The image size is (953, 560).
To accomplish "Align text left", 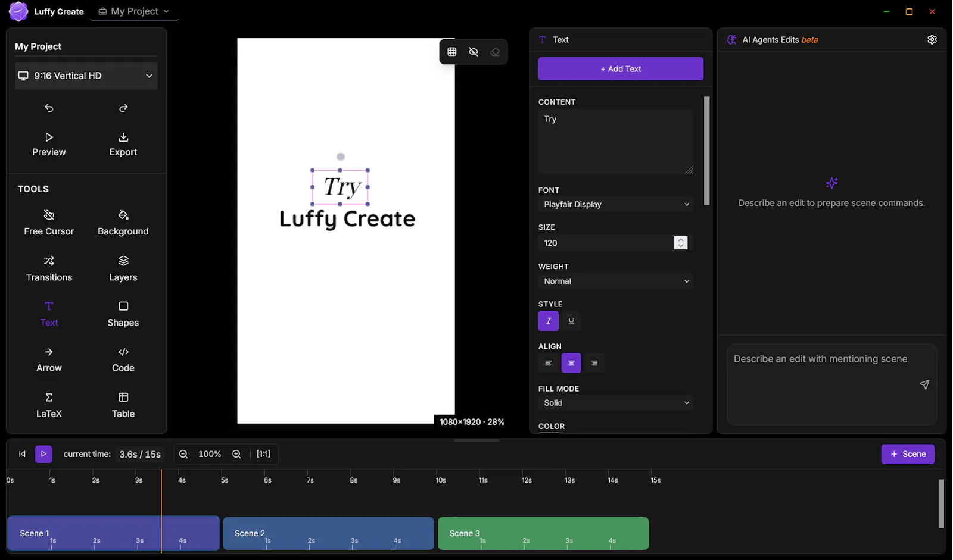I will [549, 363].
